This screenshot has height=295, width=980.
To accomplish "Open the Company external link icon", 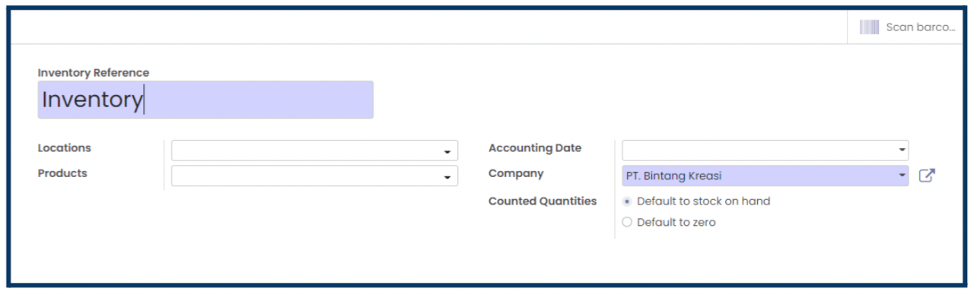I will [x=927, y=176].
